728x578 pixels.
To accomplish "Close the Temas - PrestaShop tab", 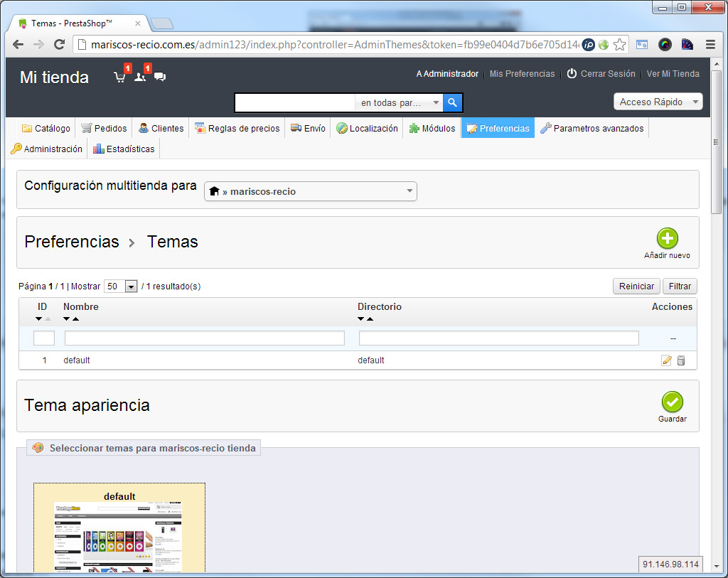I will pyautogui.click(x=138, y=23).
